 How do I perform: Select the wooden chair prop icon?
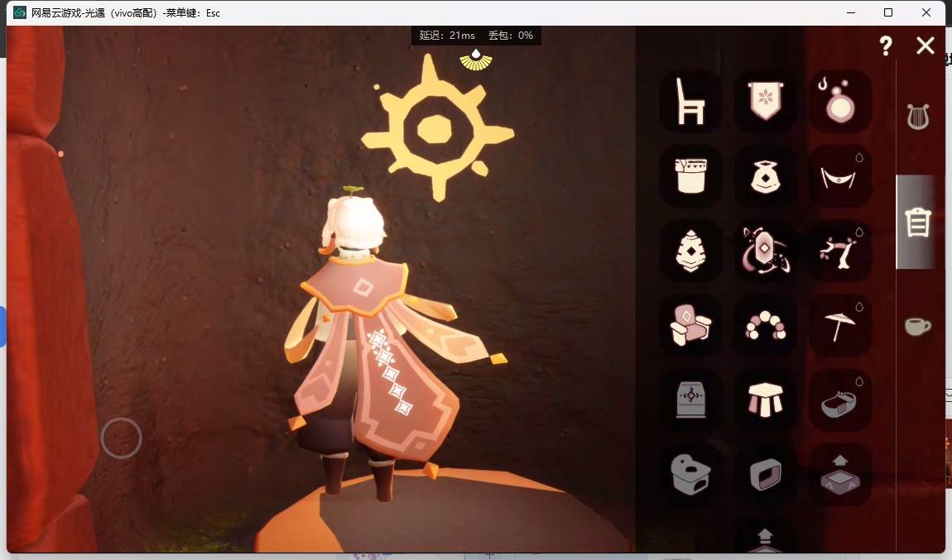click(x=690, y=102)
